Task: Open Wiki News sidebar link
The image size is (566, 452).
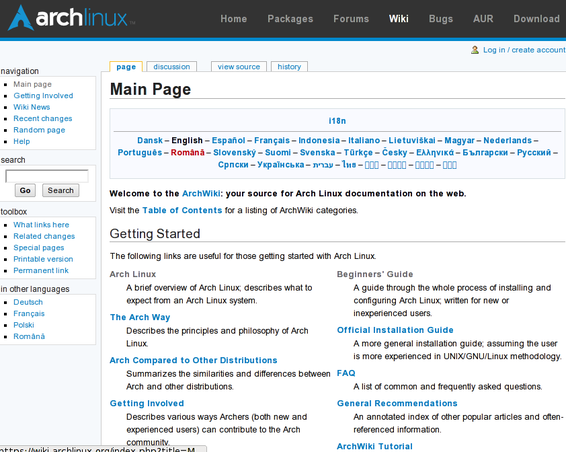Action: point(32,107)
